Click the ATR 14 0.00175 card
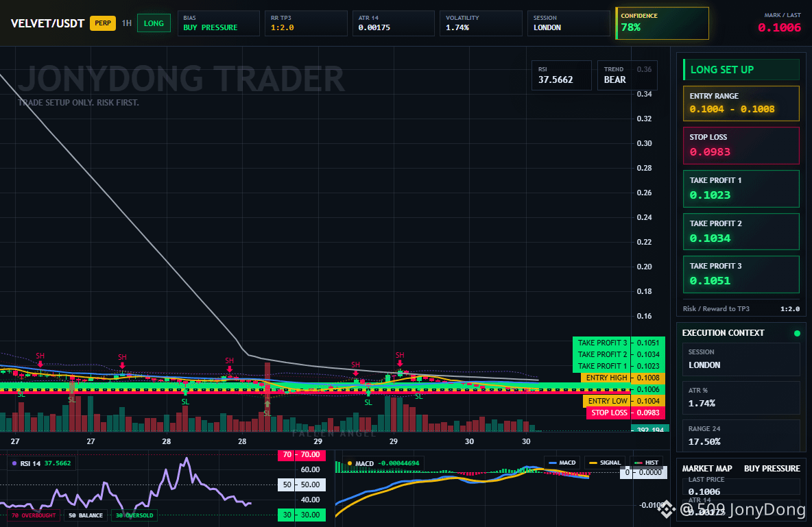The width and height of the screenshot is (812, 527). click(393, 23)
